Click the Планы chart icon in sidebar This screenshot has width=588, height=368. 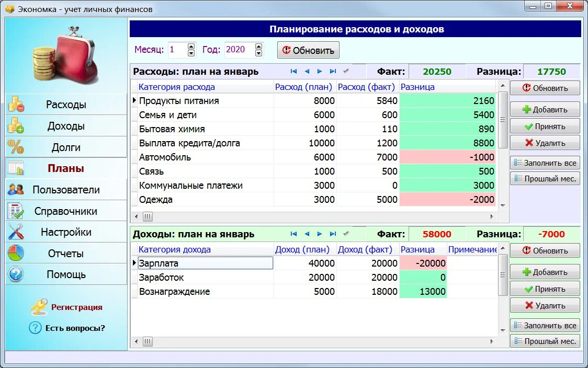(x=16, y=168)
